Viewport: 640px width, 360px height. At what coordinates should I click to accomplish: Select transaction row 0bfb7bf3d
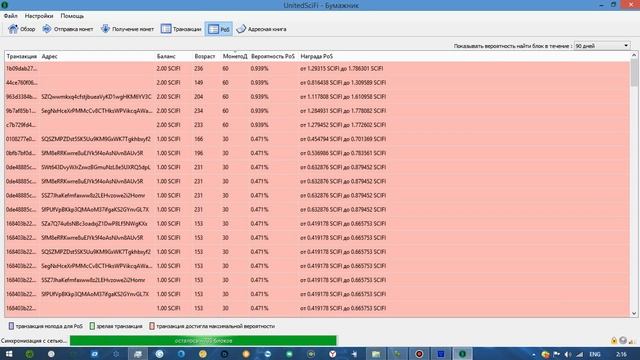tap(317, 153)
